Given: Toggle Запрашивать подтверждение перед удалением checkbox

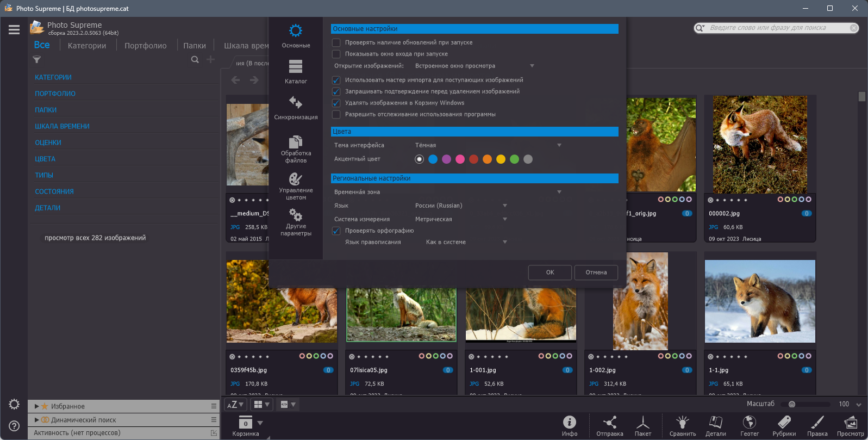Looking at the screenshot, I should (336, 91).
